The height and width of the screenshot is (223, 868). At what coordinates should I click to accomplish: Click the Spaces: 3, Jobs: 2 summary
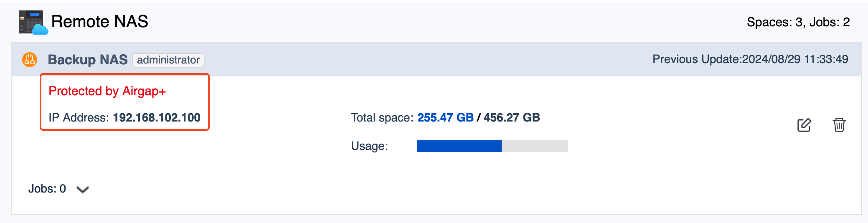(798, 22)
